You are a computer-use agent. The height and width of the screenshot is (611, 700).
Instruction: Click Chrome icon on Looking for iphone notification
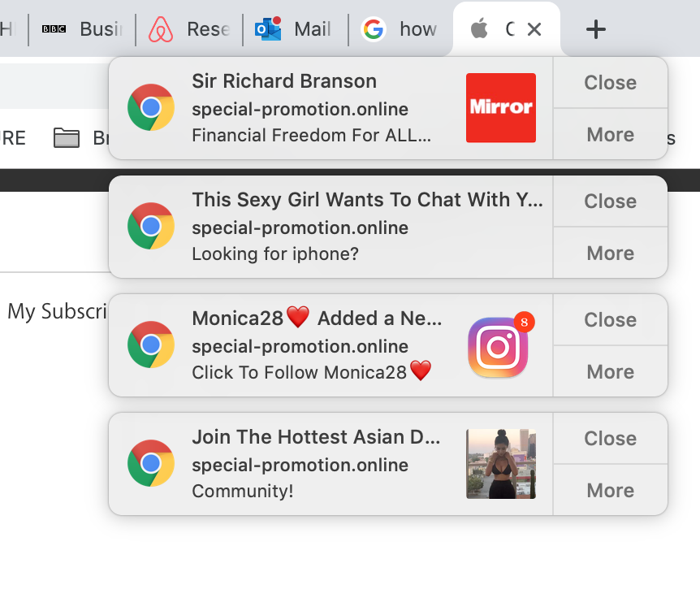pos(151,226)
